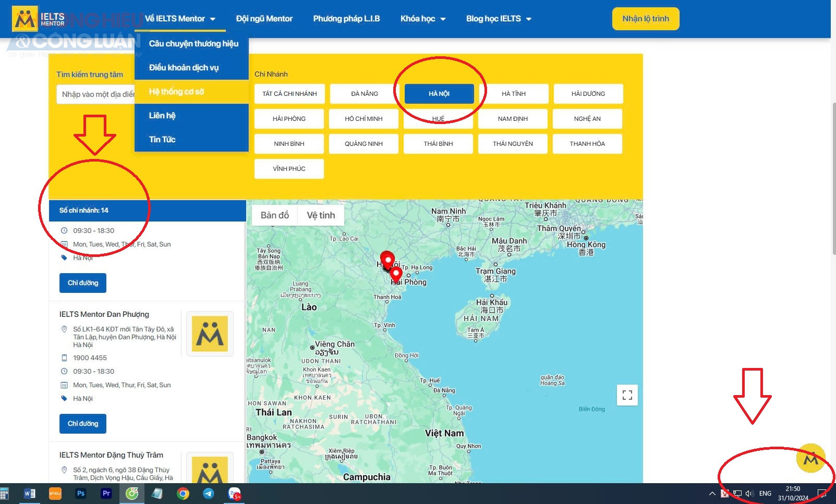Select Điều khoản dịch vụ menu entry
Screen dimensions: 836x504
pos(191,68)
